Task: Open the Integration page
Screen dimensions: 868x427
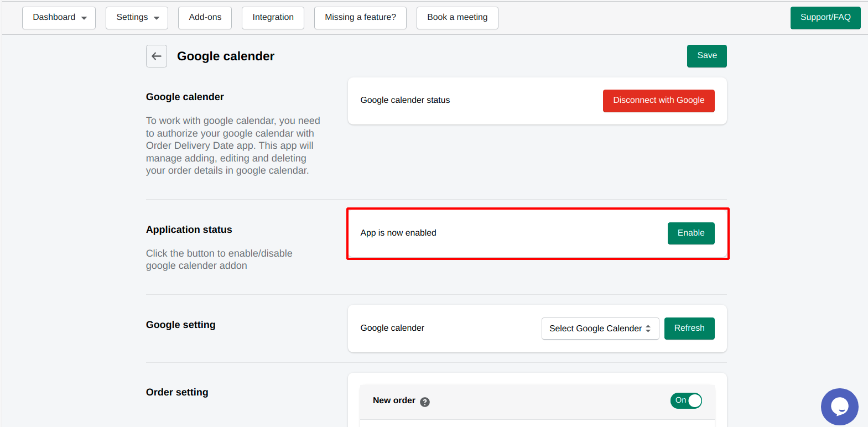Action: point(273,18)
